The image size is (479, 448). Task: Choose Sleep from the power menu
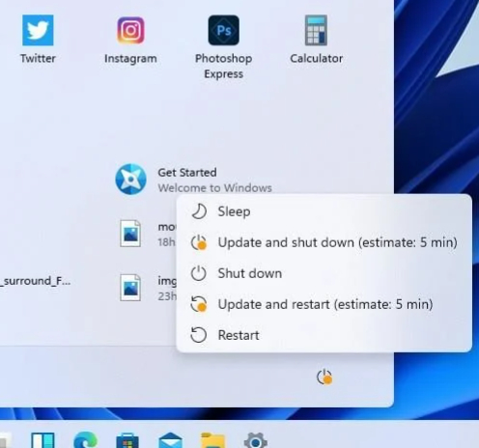click(324, 211)
